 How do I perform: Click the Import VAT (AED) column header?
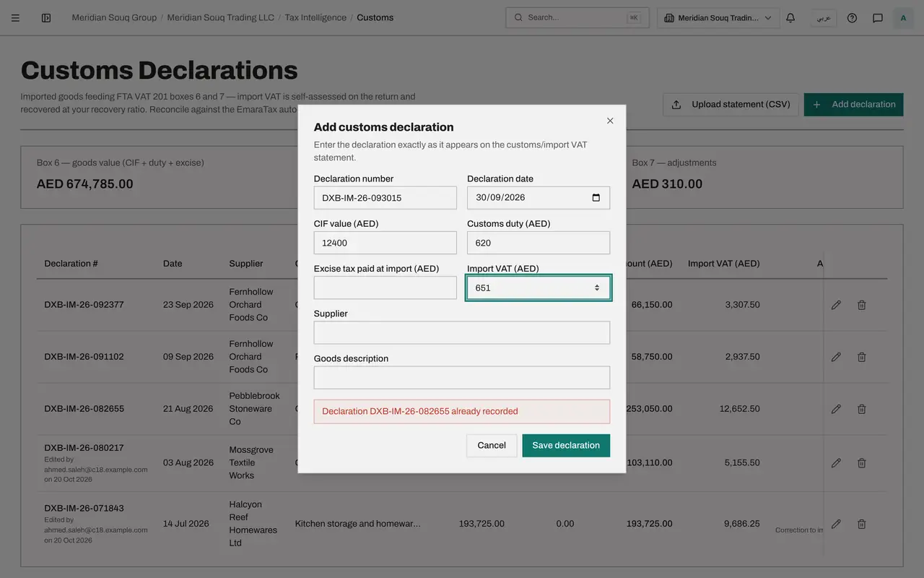click(723, 264)
